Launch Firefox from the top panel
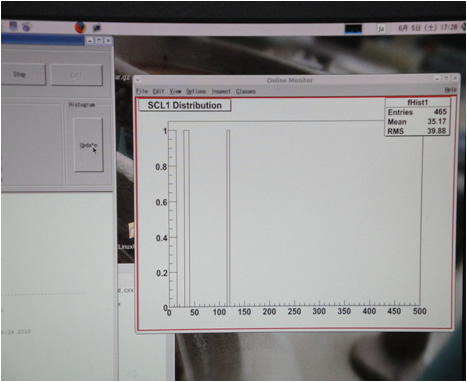 coord(80,27)
